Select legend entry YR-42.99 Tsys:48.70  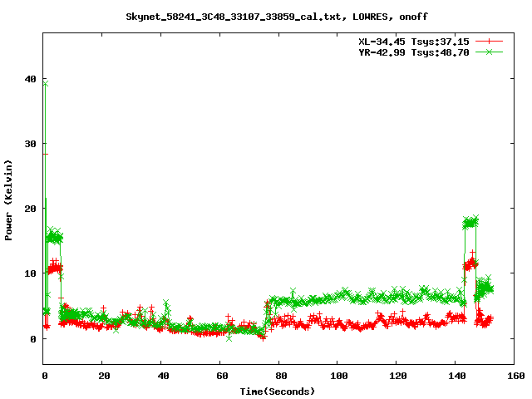coord(414,52)
